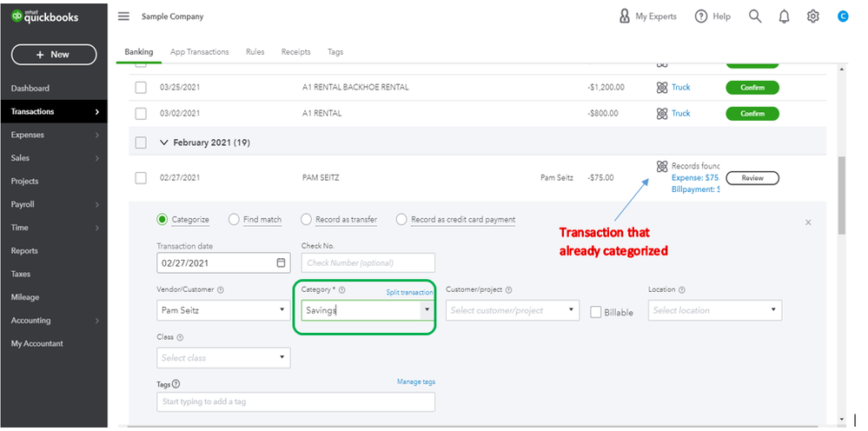Viewport: 868px width, 431px height.
Task: Open the Select class dropdown
Action: tap(223, 358)
